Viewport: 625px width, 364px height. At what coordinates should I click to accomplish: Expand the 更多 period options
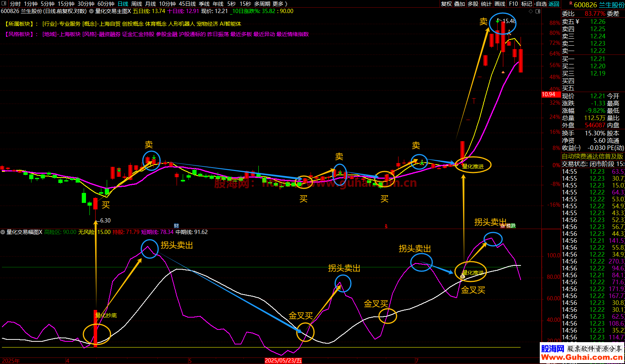280,4
